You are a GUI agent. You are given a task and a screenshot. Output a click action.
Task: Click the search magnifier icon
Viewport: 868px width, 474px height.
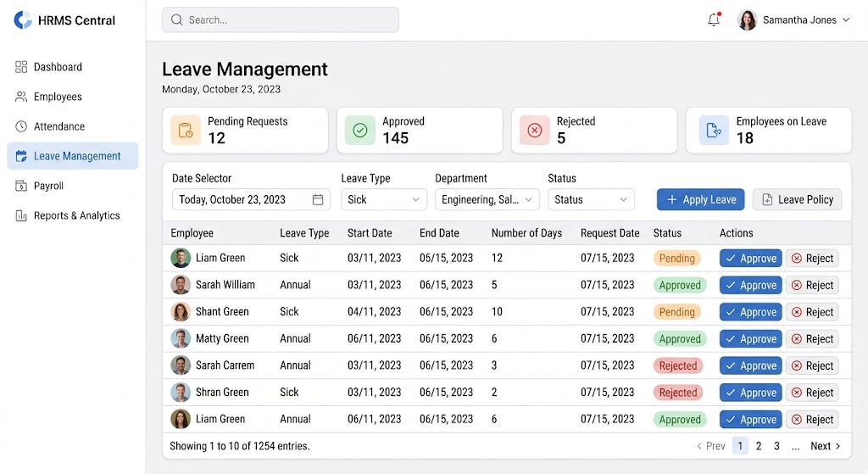point(176,20)
